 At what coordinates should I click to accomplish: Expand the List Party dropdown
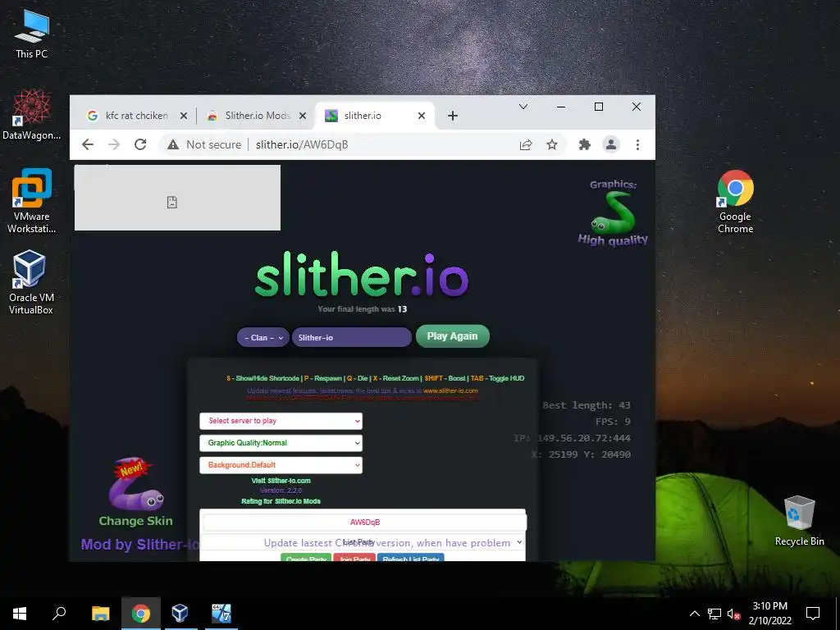coord(363,543)
